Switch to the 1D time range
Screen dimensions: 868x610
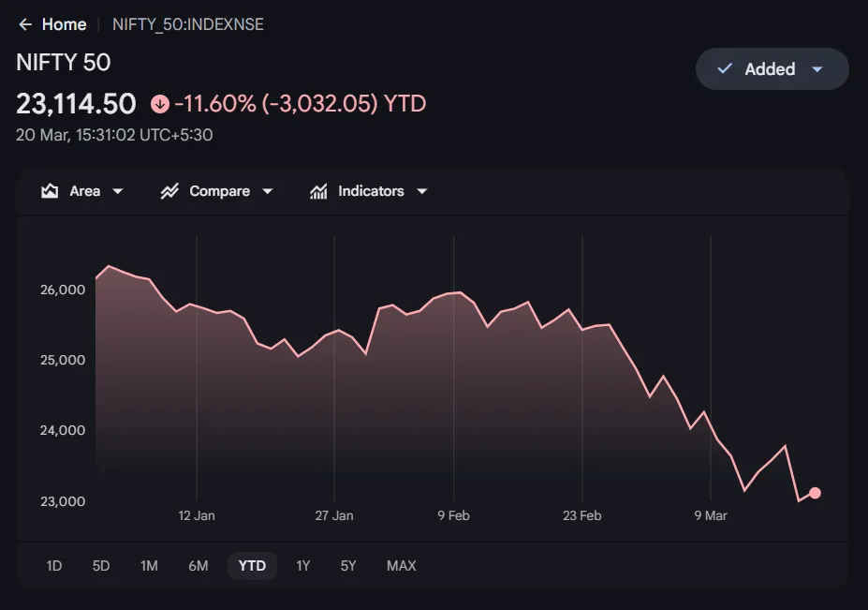pos(54,566)
